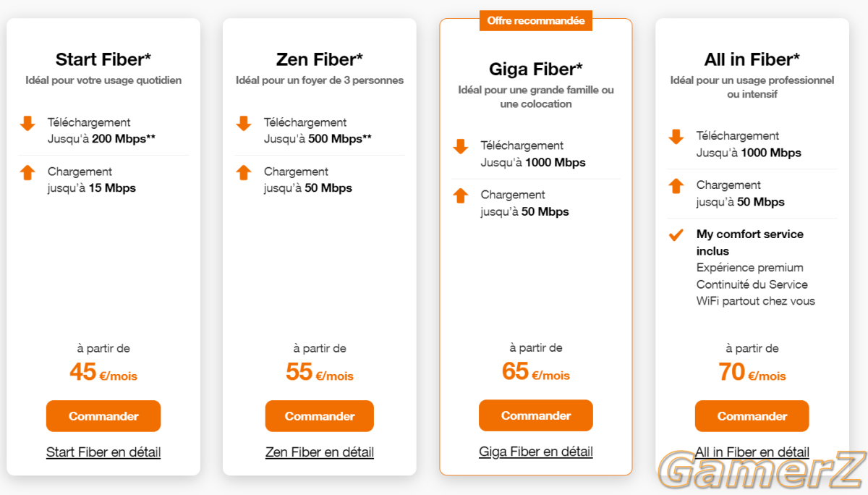The width and height of the screenshot is (868, 495).
Task: Order the Giga Fiber plan
Action: click(536, 415)
